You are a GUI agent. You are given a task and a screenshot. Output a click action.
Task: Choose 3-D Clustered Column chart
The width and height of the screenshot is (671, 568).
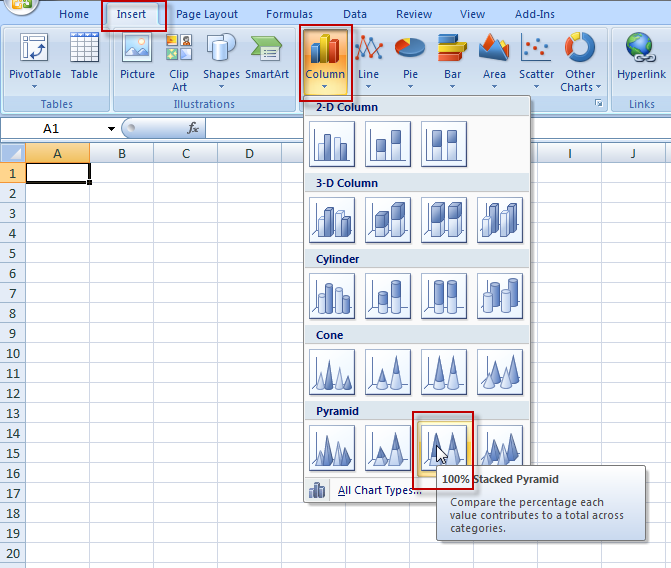(x=332, y=220)
